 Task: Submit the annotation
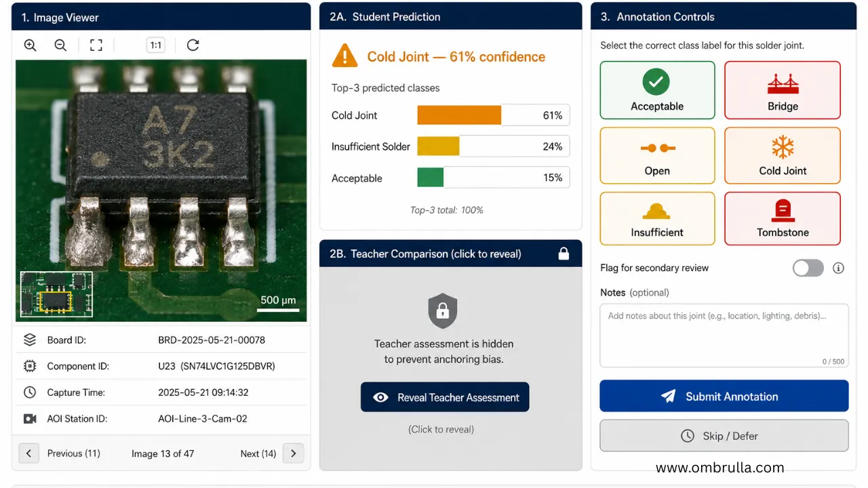tap(724, 396)
